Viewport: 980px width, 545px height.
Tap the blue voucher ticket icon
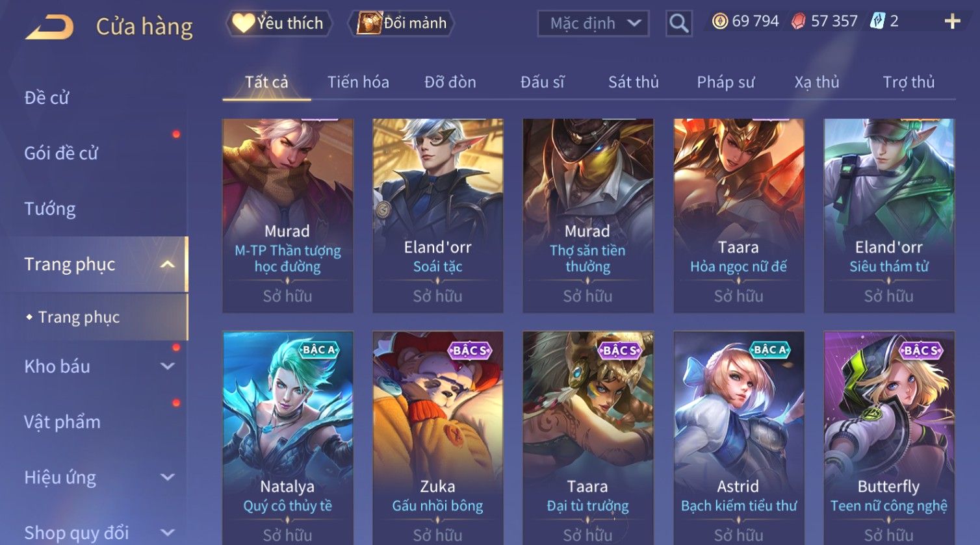pyautogui.click(x=877, y=21)
